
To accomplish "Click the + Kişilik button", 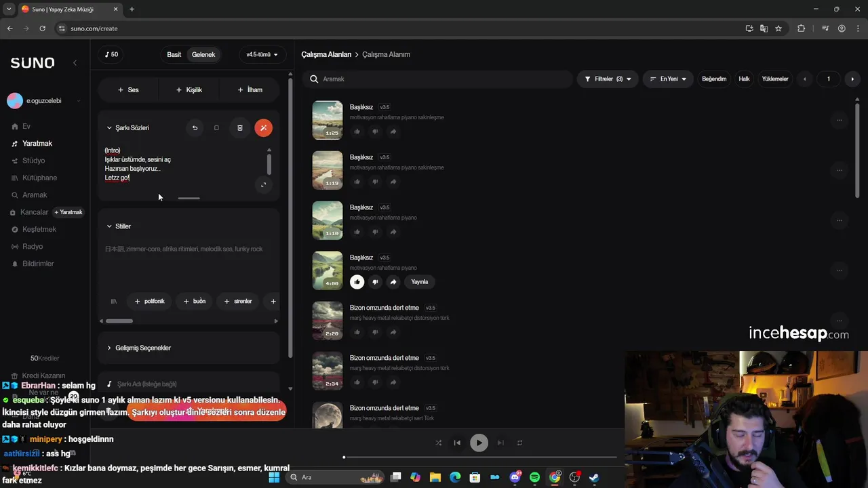I will 189,89.
